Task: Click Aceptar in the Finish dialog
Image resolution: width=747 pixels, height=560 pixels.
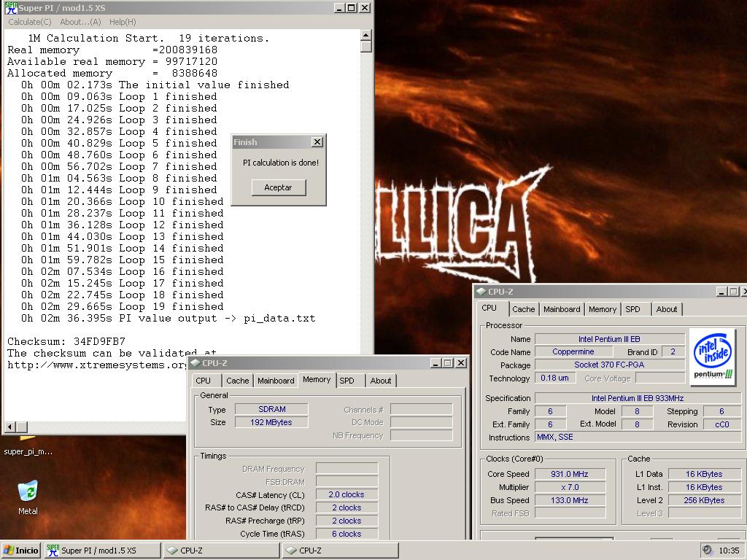Action: coord(278,187)
